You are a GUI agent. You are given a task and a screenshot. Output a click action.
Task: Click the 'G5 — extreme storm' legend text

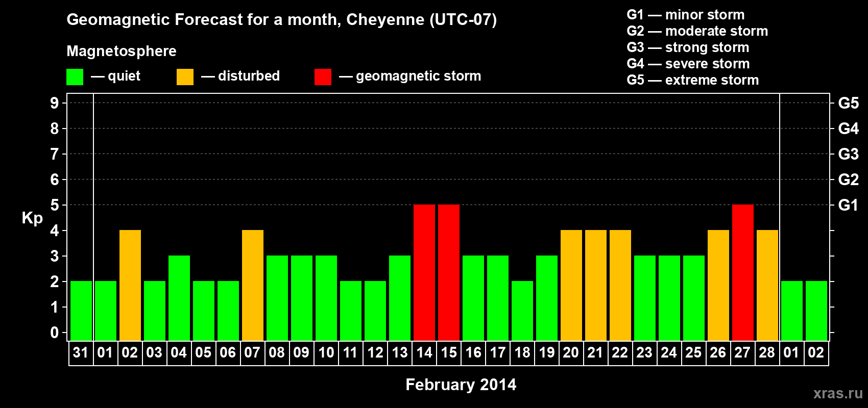[x=693, y=80]
